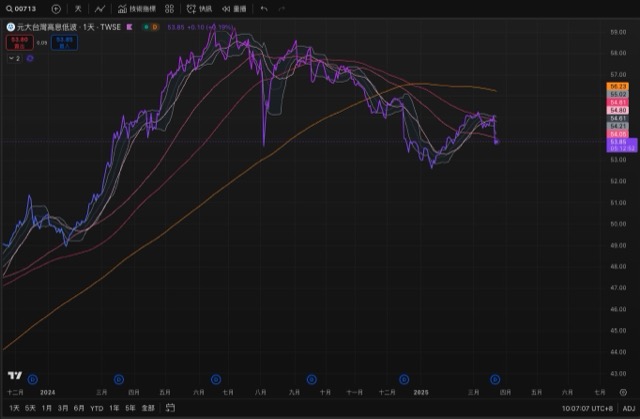Click the 54.81 red price label

click(618, 102)
